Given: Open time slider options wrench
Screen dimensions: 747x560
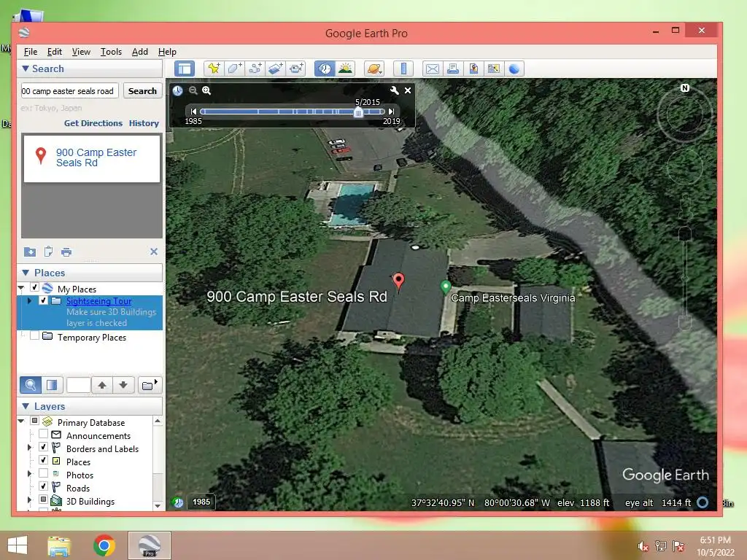Looking at the screenshot, I should pyautogui.click(x=394, y=90).
